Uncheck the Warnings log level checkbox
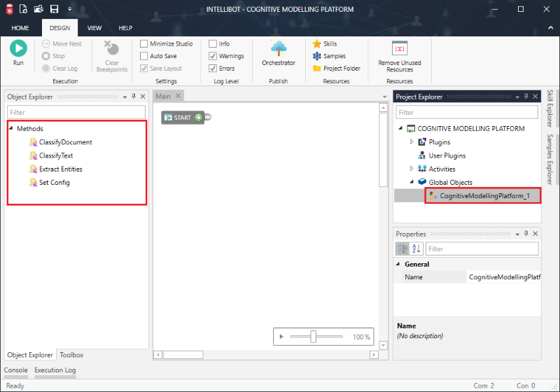 tap(213, 56)
